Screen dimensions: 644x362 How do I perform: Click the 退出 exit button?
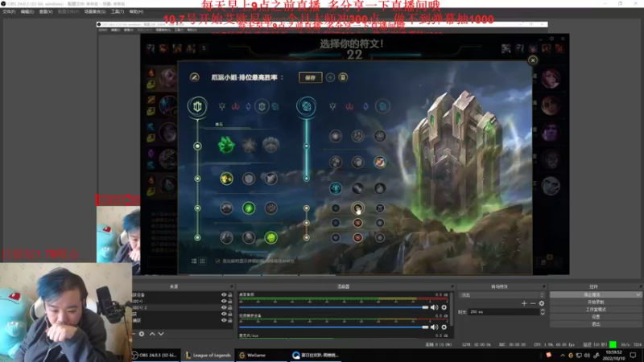coord(596,324)
